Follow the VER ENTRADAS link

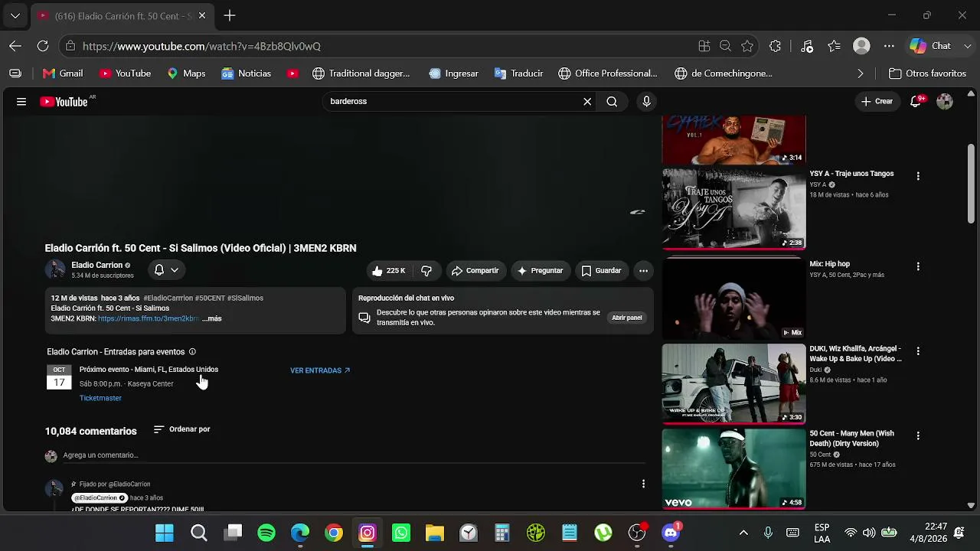click(320, 370)
